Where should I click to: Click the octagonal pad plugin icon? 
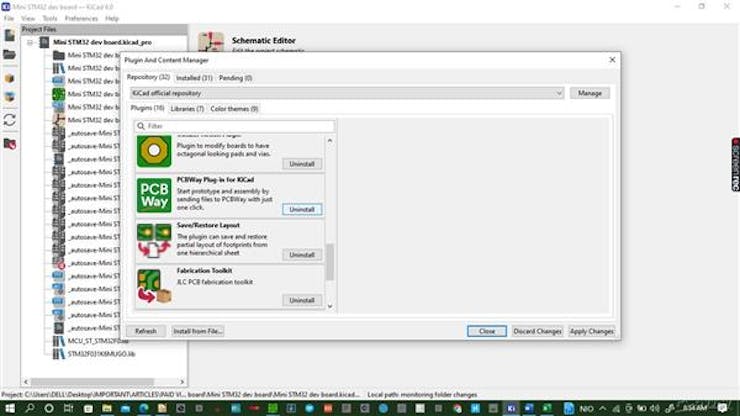(154, 151)
